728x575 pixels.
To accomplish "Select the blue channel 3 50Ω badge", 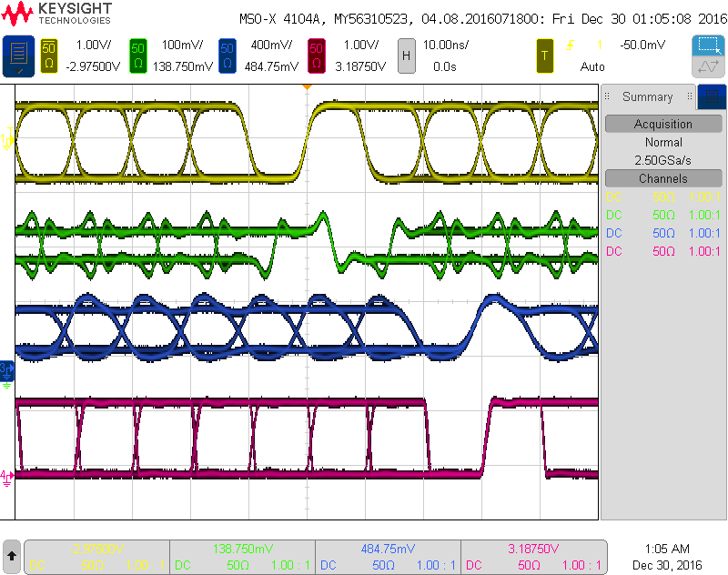I will tap(227, 55).
